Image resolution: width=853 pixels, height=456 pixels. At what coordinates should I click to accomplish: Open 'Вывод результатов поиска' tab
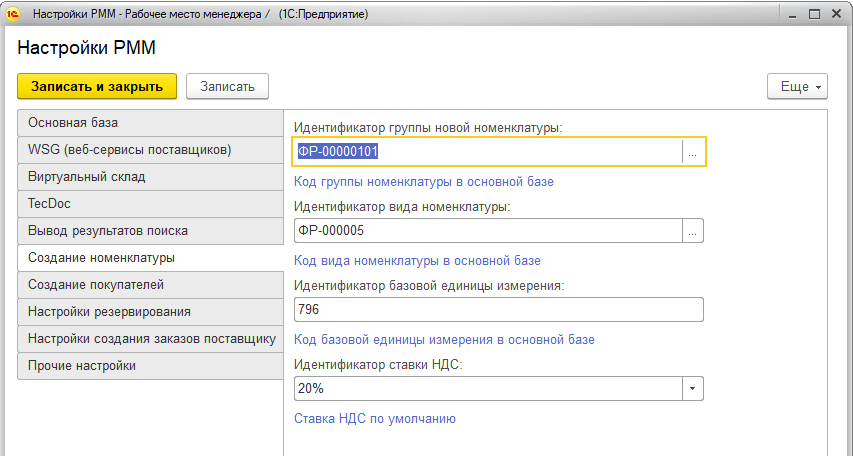[x=150, y=231]
